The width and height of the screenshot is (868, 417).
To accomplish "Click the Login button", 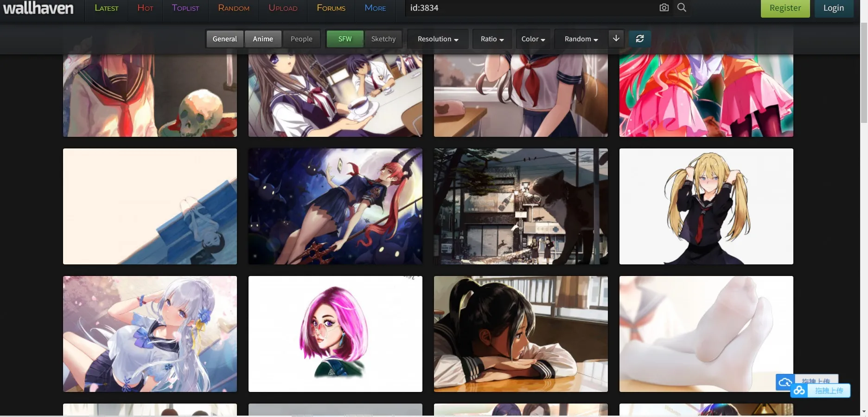I will [x=834, y=8].
